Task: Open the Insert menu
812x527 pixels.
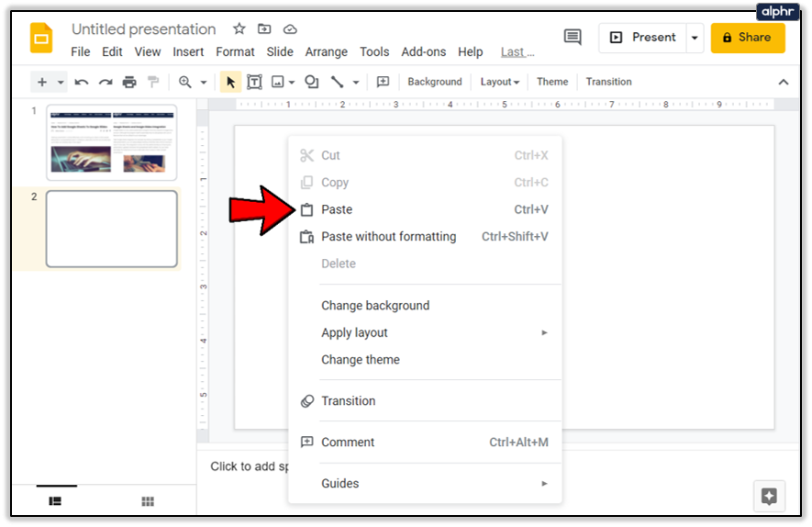Action: [188, 51]
